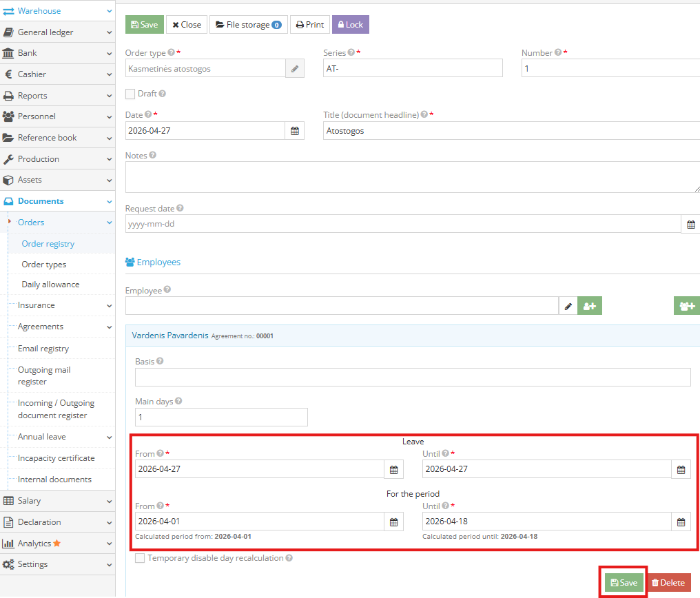Save the order with top Save button

144,25
